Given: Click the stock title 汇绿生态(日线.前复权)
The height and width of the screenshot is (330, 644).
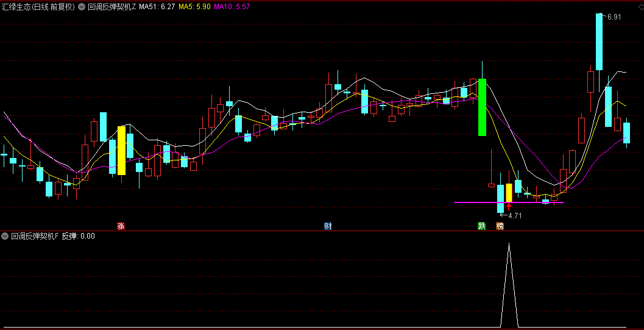Looking at the screenshot, I should (x=38, y=7).
